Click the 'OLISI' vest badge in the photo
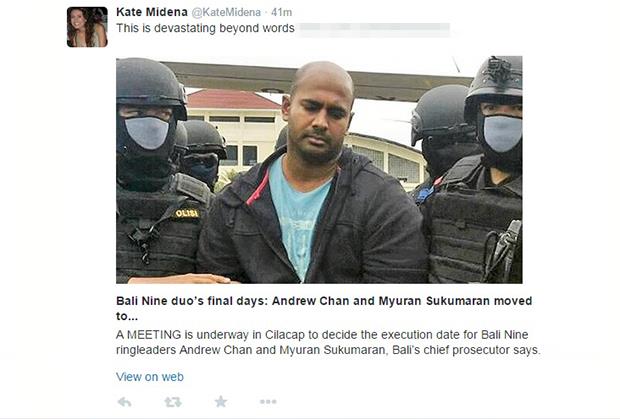Viewport: 620px width, 419px height. point(187,213)
